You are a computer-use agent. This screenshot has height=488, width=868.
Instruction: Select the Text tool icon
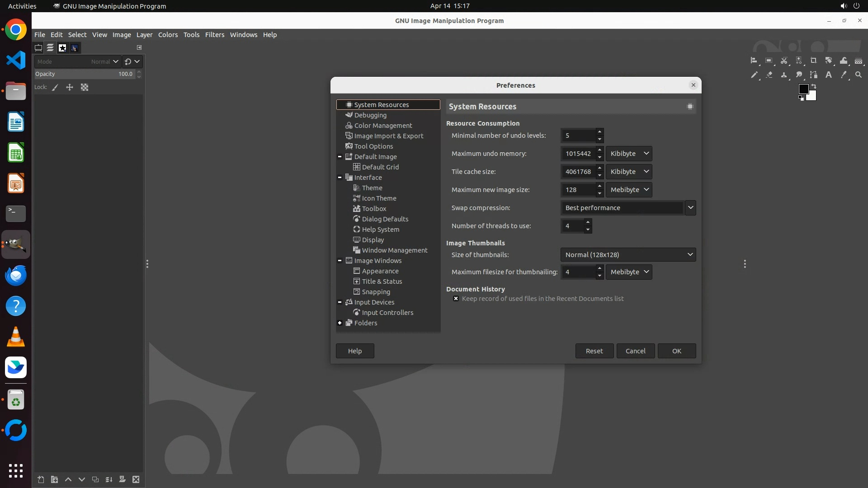click(828, 75)
